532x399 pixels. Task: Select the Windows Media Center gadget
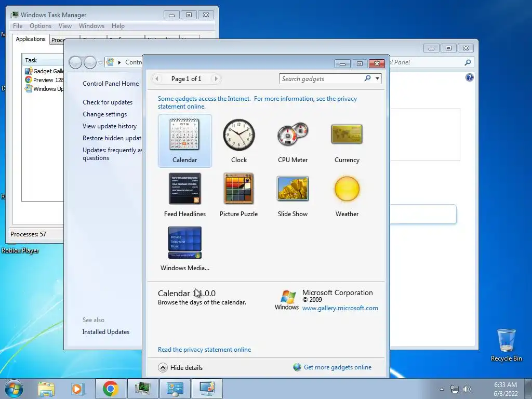coord(184,249)
